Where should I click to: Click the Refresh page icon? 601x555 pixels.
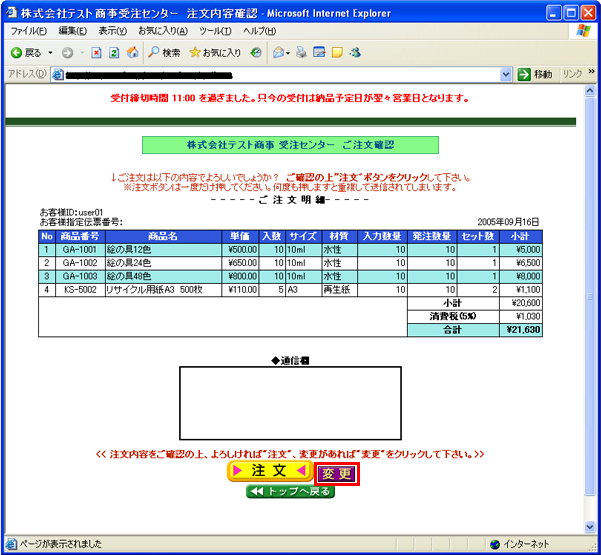coord(114,53)
